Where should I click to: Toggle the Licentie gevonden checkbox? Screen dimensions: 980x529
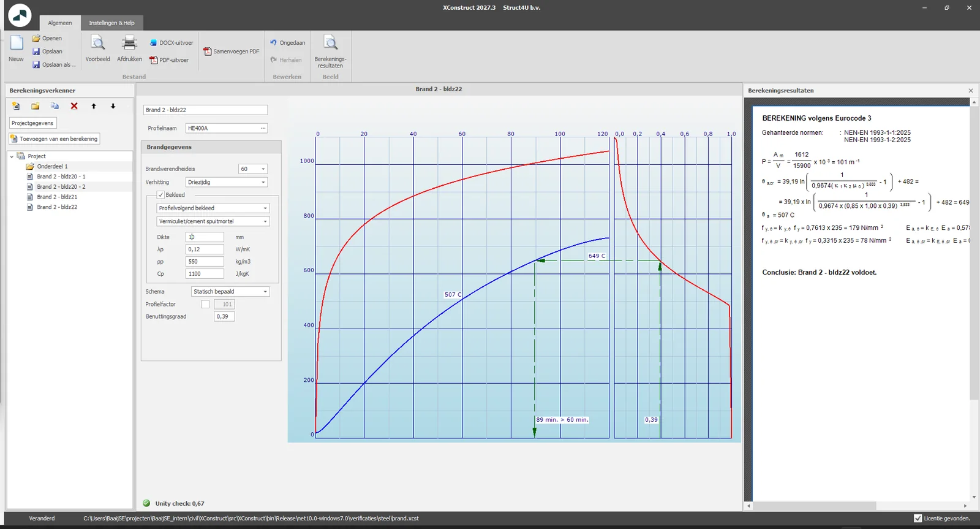coord(918,519)
